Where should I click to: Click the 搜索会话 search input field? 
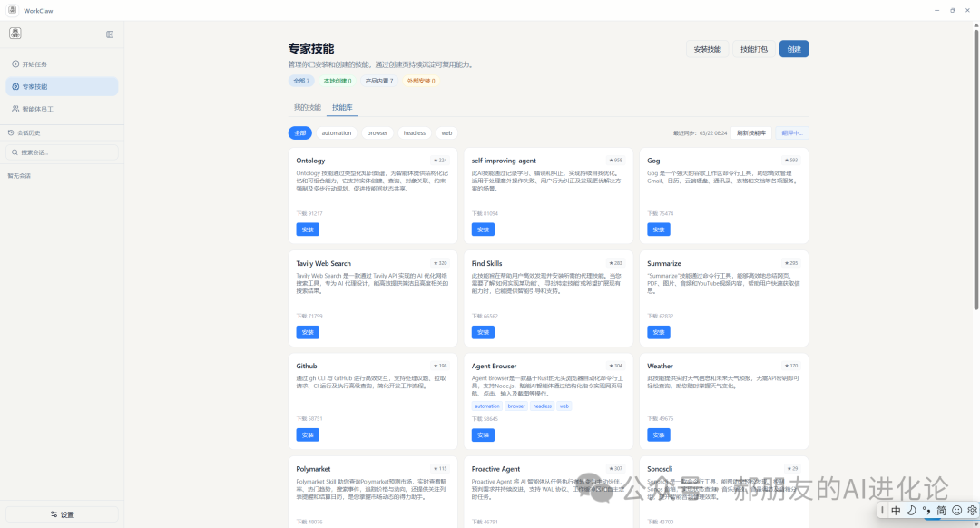(64, 152)
